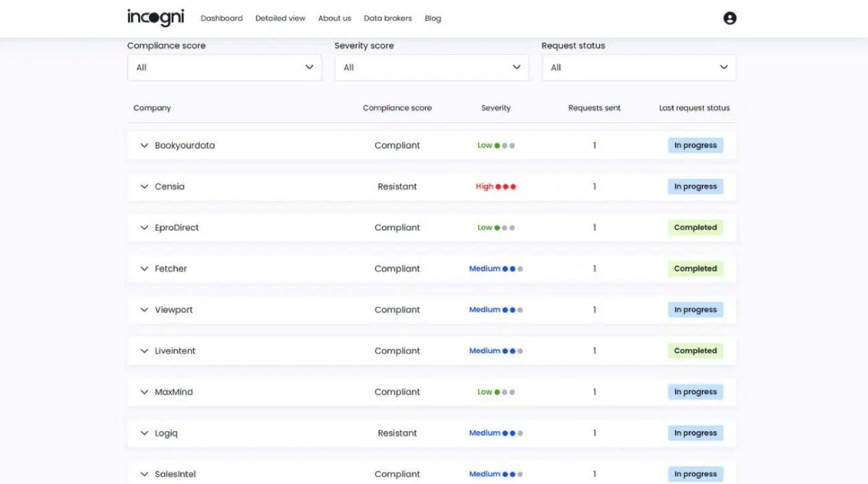The width and height of the screenshot is (868, 484).
Task: Select the MaxMind company name
Action: click(174, 393)
